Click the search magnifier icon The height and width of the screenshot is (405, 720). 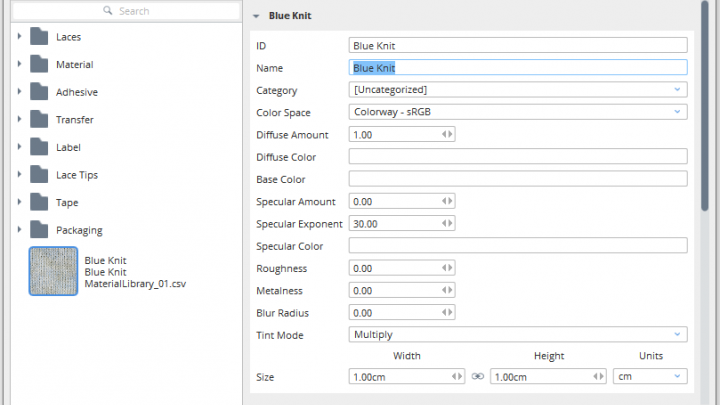(x=109, y=11)
